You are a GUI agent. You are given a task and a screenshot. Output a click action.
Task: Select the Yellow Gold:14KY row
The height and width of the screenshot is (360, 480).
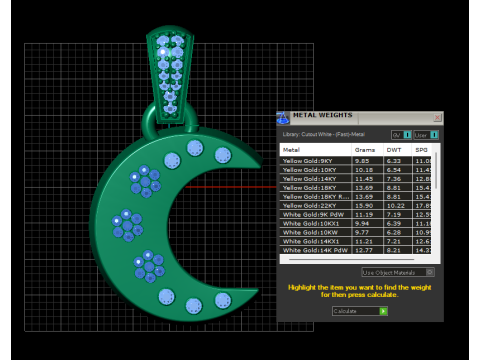pyautogui.click(x=355, y=179)
